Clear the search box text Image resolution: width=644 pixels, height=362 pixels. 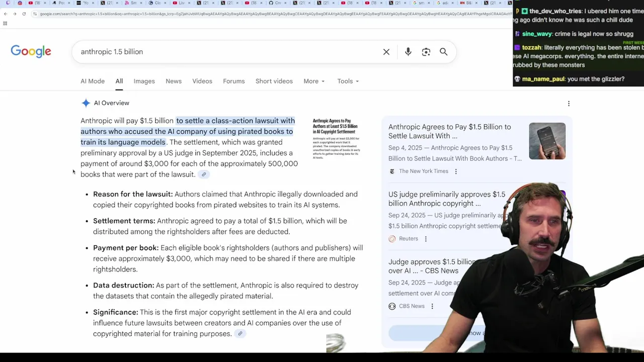386,52
